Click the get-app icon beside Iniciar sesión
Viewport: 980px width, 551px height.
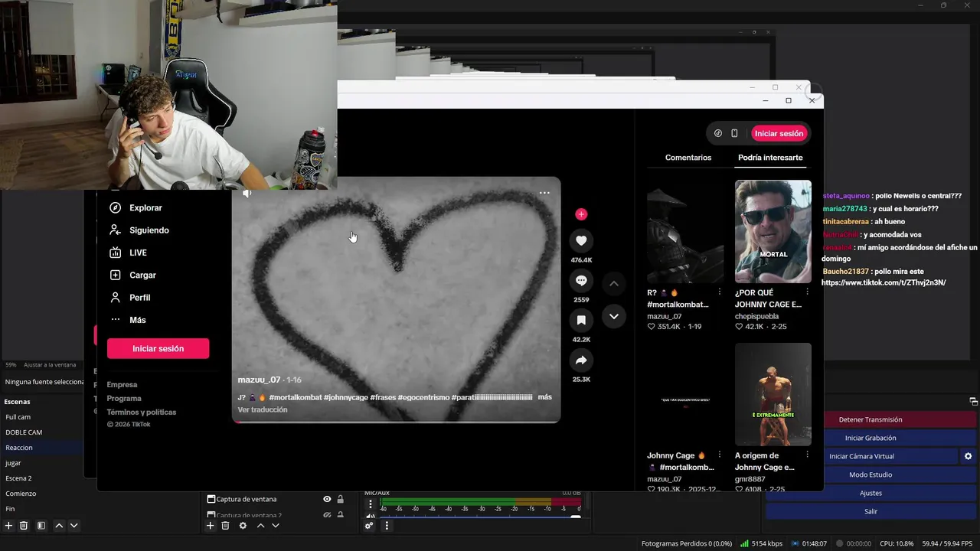717,133
